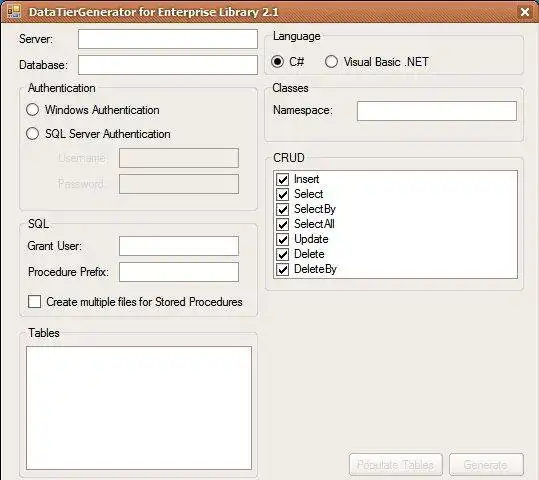Select SQL Server Authentication option
Viewport: 539px width, 480px height.
click(x=33, y=134)
